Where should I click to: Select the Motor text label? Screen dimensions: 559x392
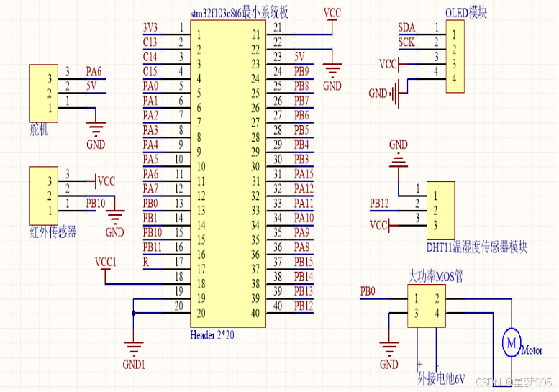tap(532, 351)
